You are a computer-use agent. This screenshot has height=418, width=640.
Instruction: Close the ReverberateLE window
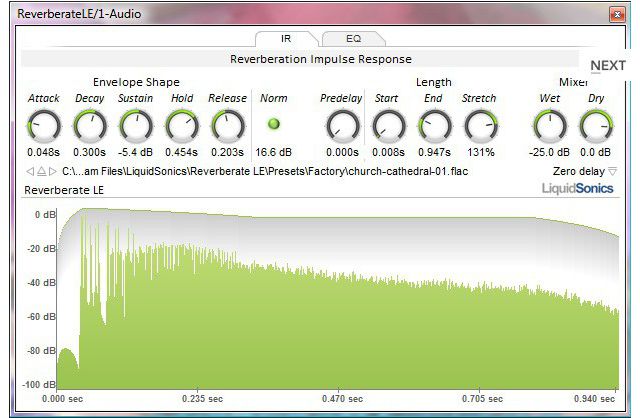617,15
